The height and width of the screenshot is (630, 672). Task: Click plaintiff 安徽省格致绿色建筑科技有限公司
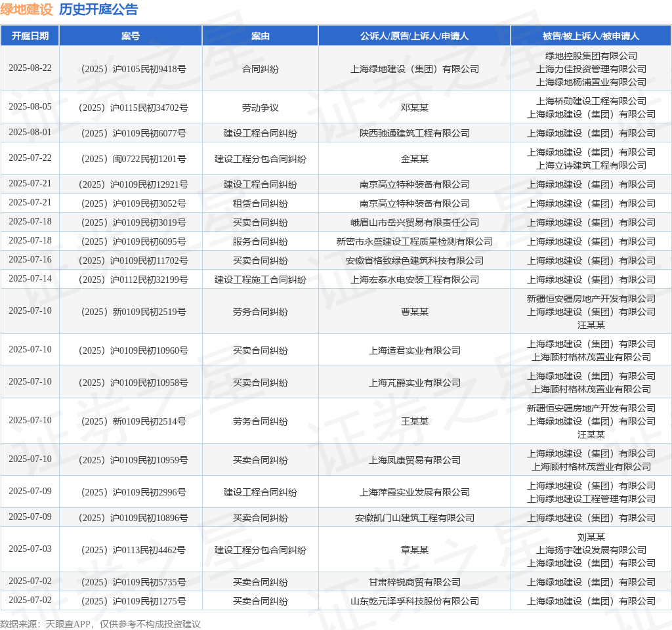click(415, 261)
